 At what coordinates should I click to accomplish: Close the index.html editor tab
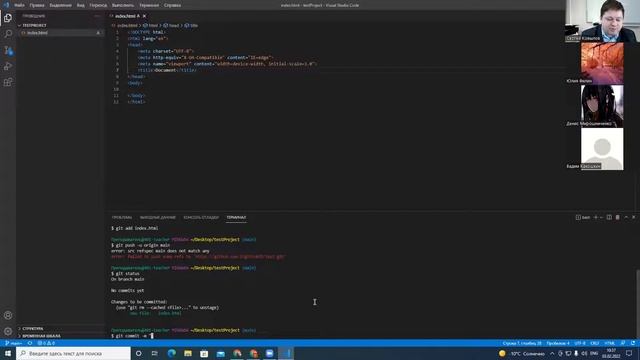coord(144,16)
